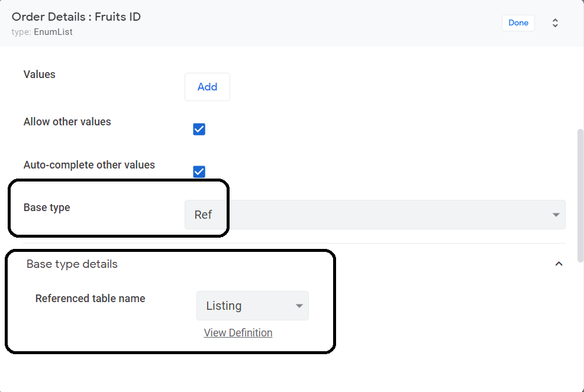Click the up-down arrows icon beside Done
Viewport: 584px width, 392px height.
pyautogui.click(x=555, y=23)
